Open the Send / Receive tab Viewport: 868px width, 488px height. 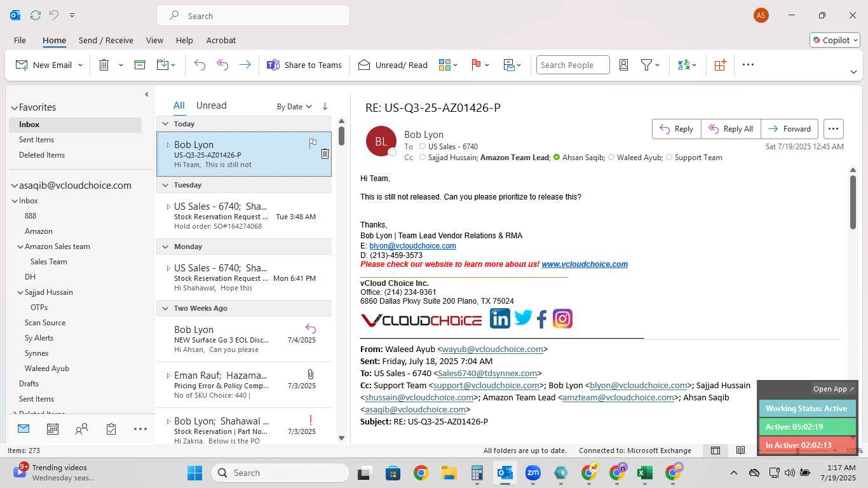coord(106,40)
